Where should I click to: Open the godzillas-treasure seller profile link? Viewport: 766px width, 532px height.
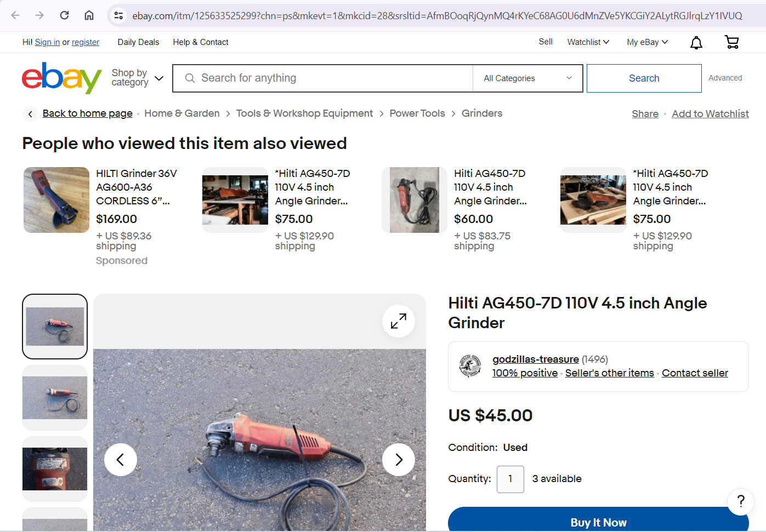pos(536,359)
